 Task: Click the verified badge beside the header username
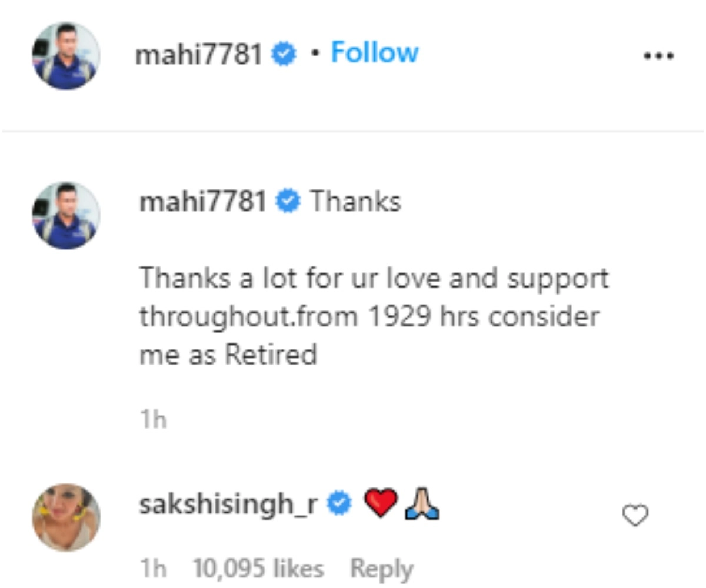pos(283,55)
